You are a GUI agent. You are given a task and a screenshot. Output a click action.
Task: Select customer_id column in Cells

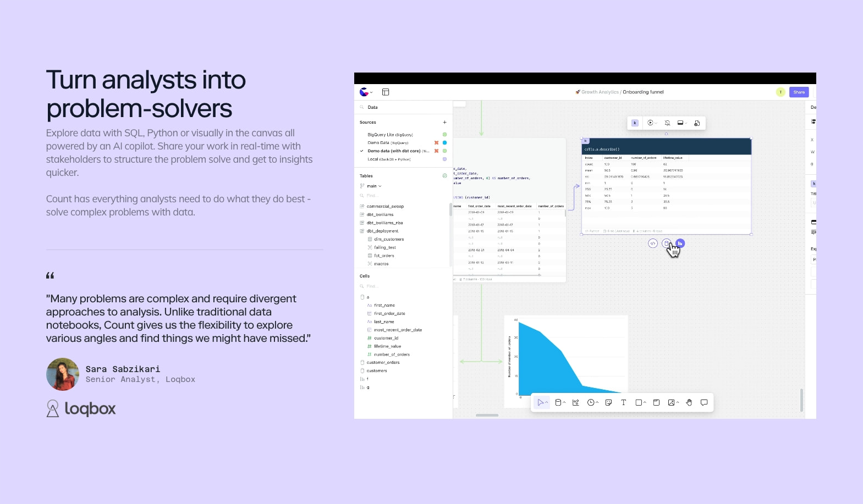(x=386, y=339)
